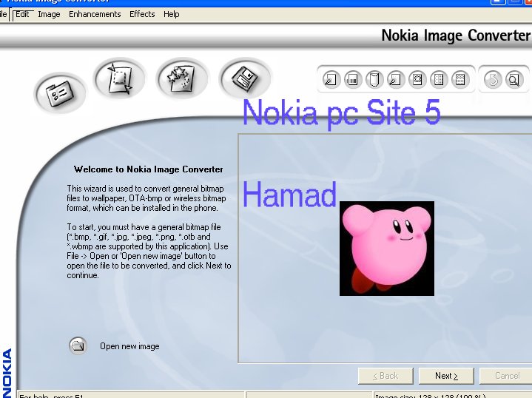Open the Enhancements menu
The height and width of the screenshot is (398, 532).
point(95,14)
